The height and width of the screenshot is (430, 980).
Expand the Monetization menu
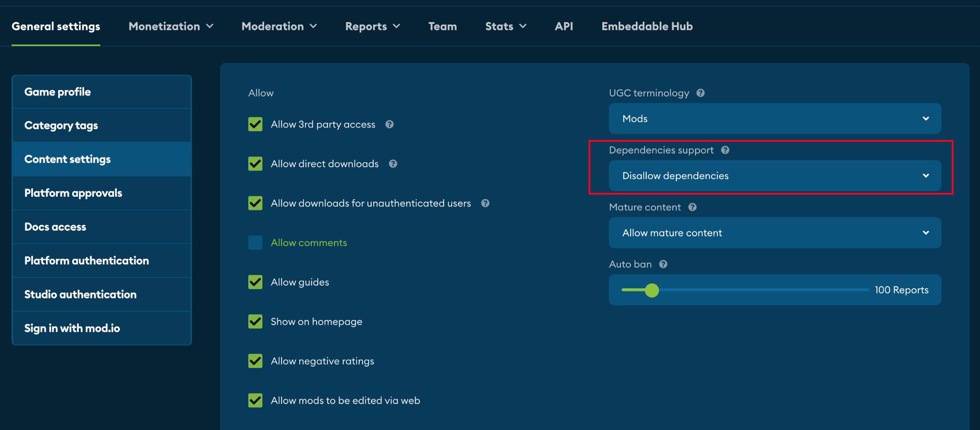(171, 26)
